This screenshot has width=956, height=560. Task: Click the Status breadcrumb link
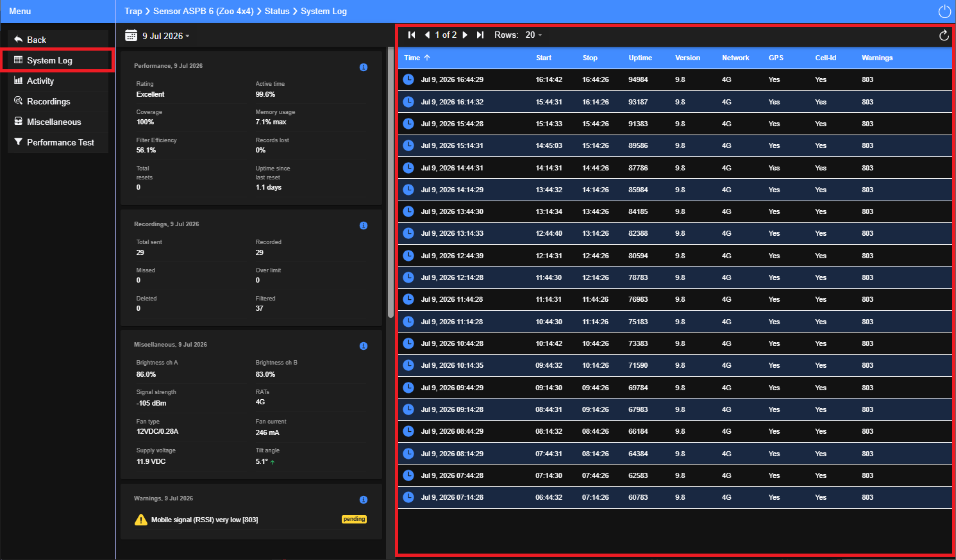click(x=277, y=11)
